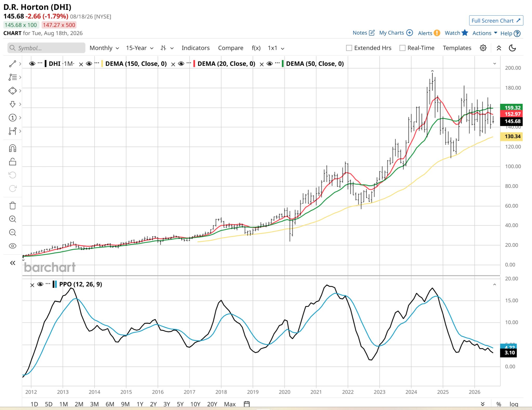Expand the bottom double-chevron options
The width and height of the screenshot is (532, 410).
point(482,404)
